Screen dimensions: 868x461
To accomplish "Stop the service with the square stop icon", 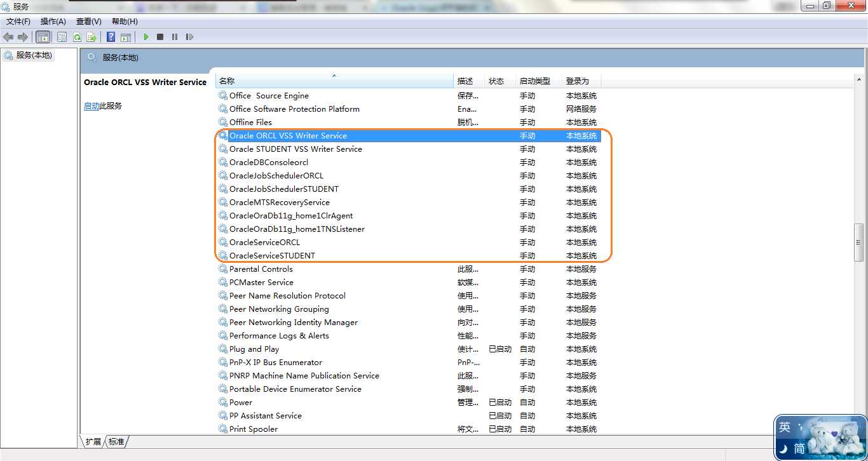I will [x=160, y=37].
